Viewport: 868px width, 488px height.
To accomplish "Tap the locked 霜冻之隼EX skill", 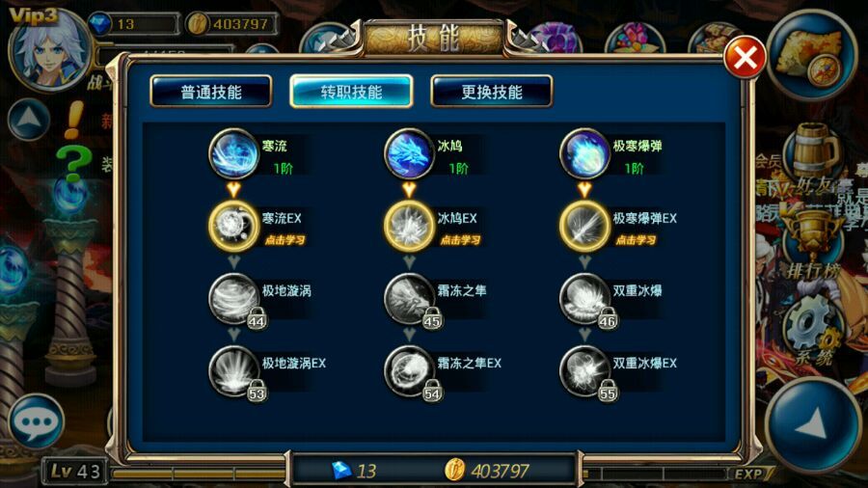I will pyautogui.click(x=409, y=371).
